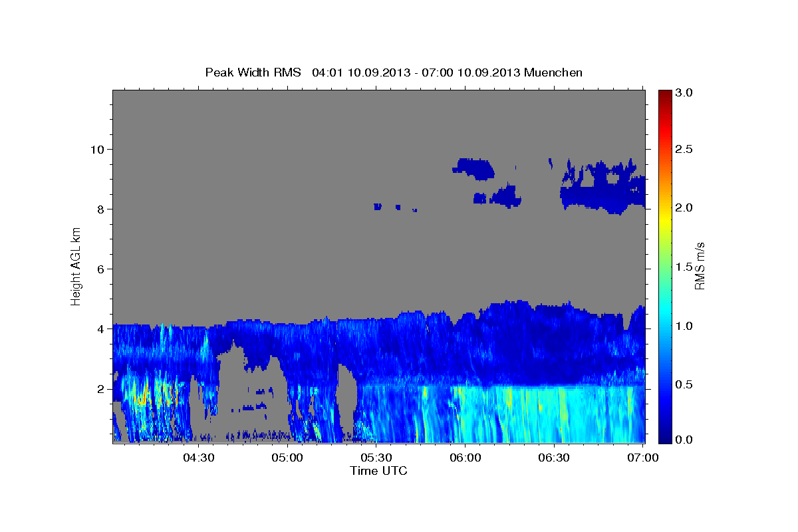Click the colorbar value 3.0

pyautogui.click(x=684, y=93)
